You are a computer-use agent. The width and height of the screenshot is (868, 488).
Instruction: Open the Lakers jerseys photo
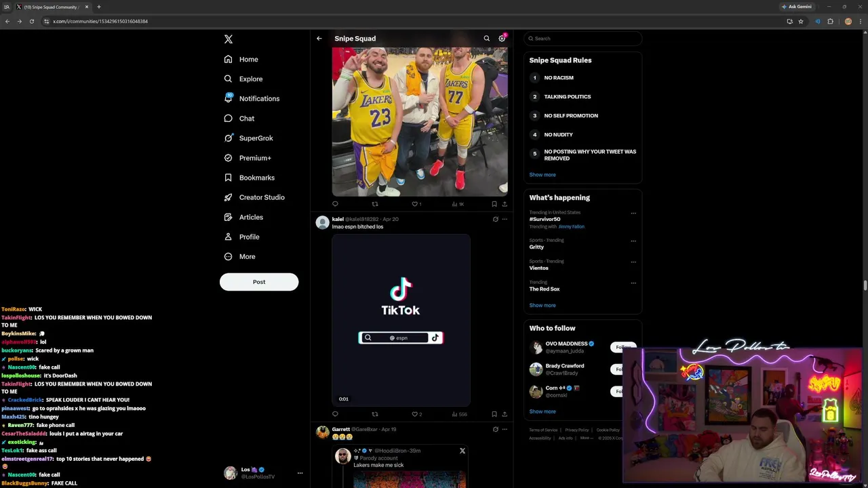[420, 122]
